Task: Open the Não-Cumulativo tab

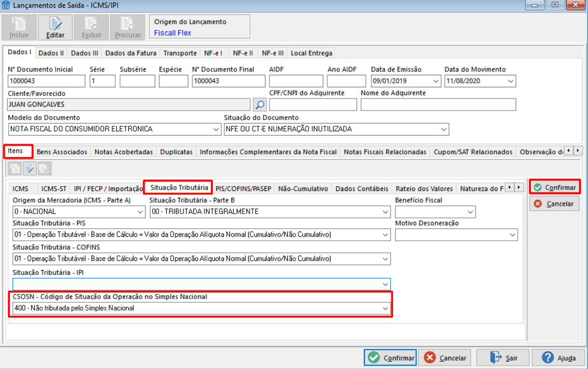Action: [303, 189]
